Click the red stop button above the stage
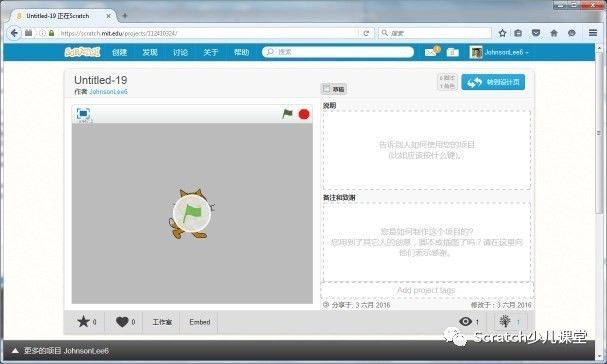Viewport: 607px width, 364px height. pos(304,114)
